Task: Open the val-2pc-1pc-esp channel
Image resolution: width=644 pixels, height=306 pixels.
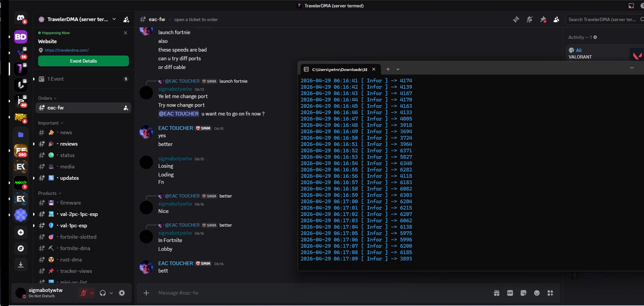Action: (x=83, y=214)
